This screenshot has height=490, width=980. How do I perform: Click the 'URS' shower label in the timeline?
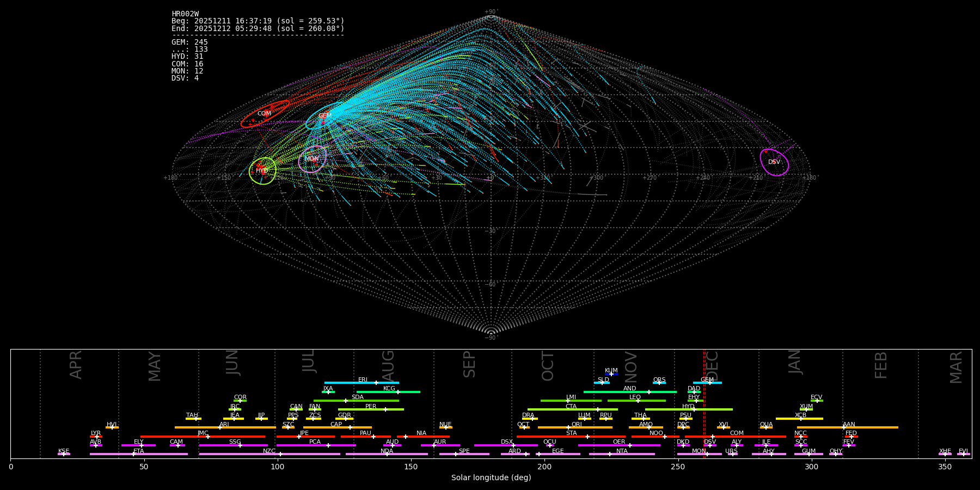point(731,451)
